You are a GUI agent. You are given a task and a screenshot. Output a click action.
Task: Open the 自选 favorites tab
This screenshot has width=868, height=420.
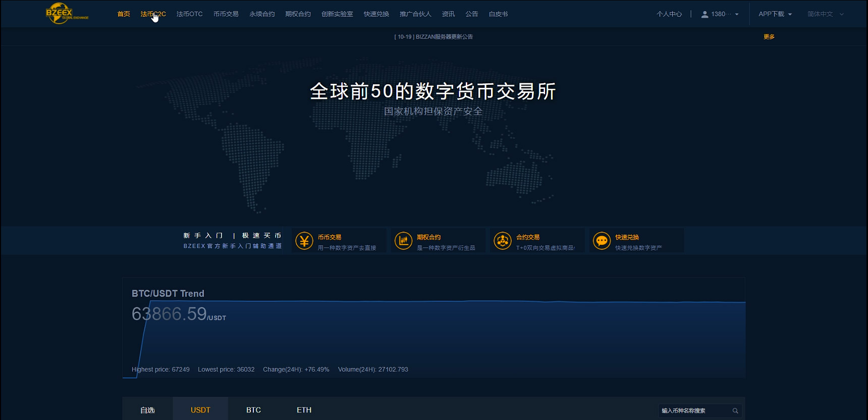pyautogui.click(x=147, y=410)
